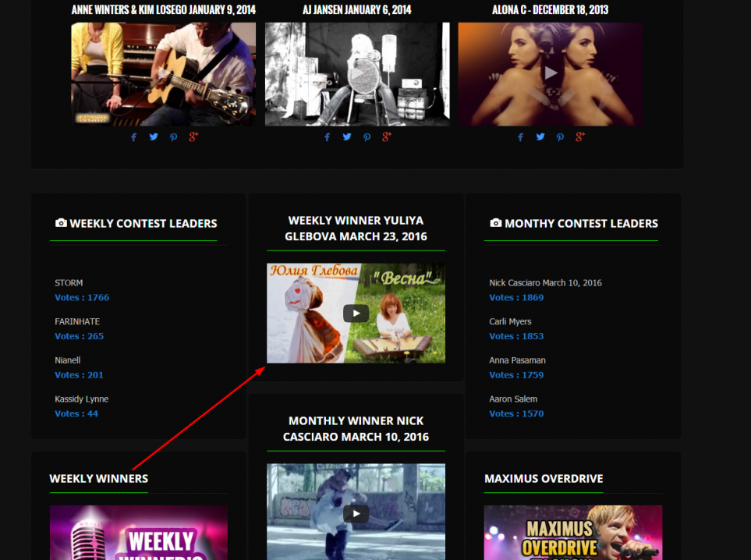Open the Maximus Overdrive banner image
The width and height of the screenshot is (751, 560).
(x=572, y=533)
